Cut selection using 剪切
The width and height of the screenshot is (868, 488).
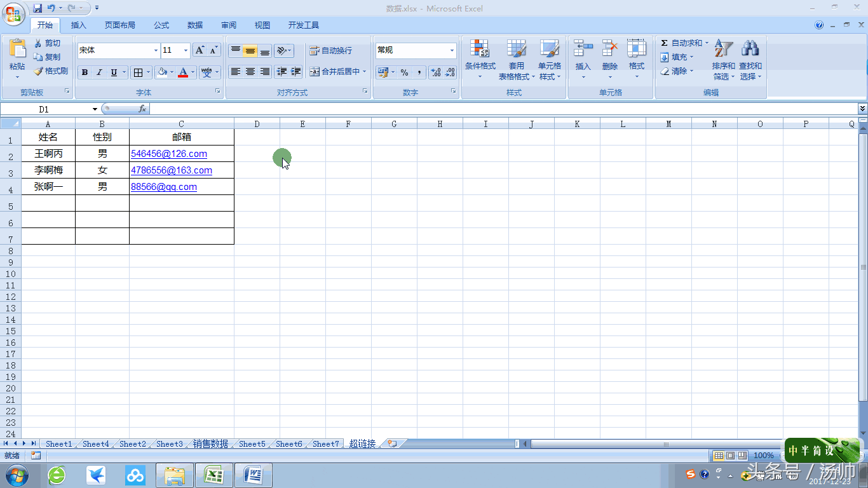tap(47, 43)
